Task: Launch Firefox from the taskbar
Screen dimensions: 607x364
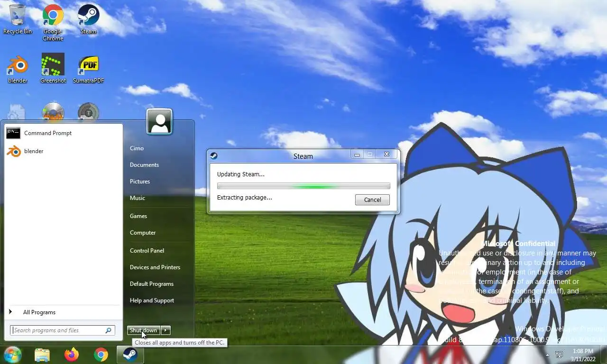Action: pos(72,355)
